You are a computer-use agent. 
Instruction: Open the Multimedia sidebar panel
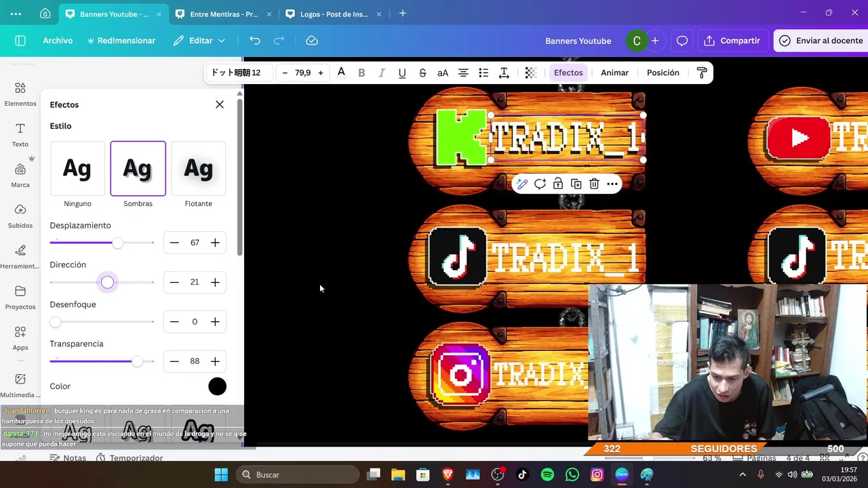click(x=20, y=386)
